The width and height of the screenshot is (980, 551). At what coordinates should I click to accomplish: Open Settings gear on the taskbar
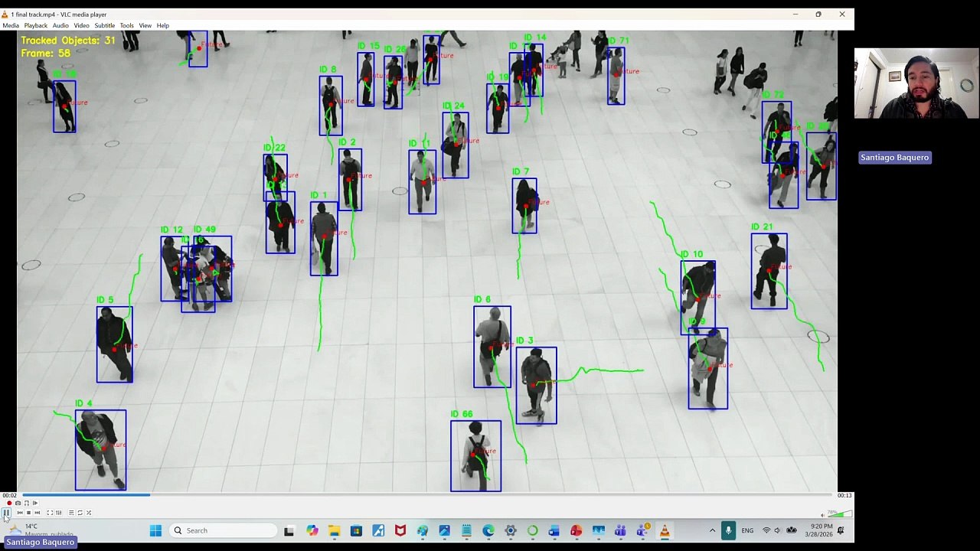pos(510,530)
